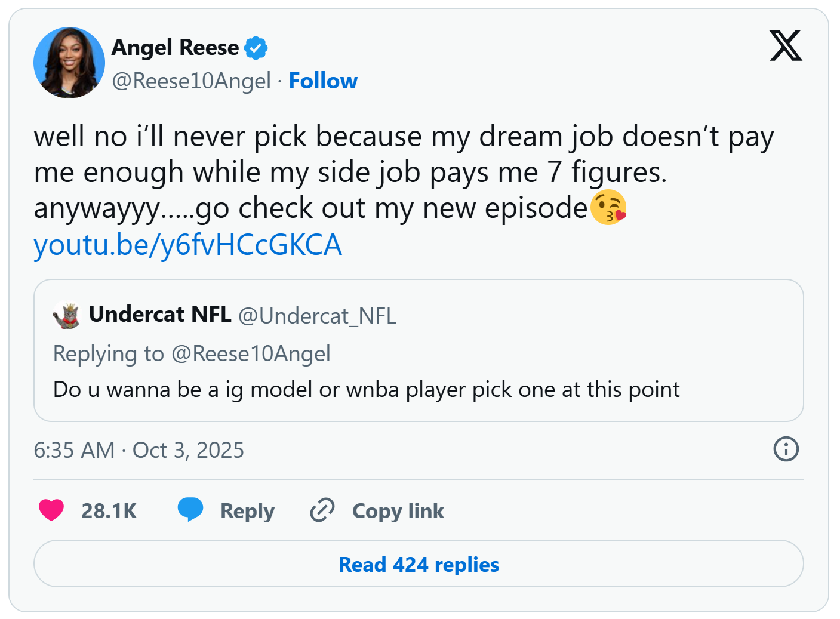Viewport: 840px width, 619px height.
Task: Open Angel Reese's profile picture
Action: click(69, 63)
